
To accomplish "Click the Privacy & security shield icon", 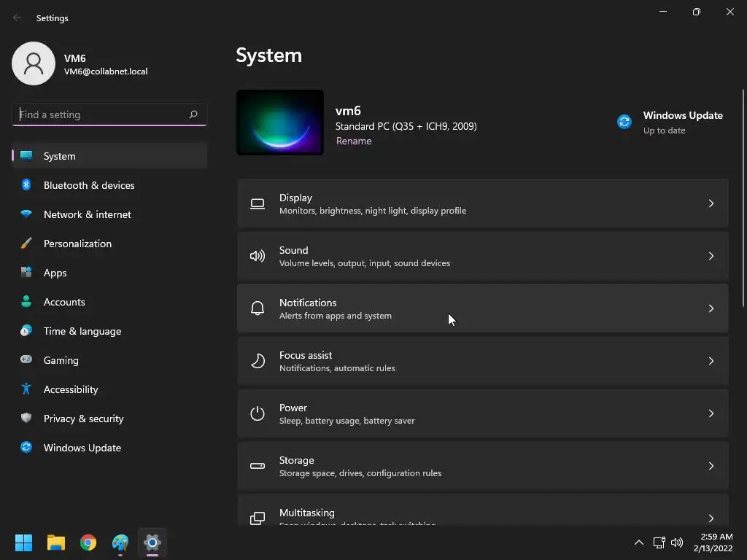I will [x=26, y=418].
